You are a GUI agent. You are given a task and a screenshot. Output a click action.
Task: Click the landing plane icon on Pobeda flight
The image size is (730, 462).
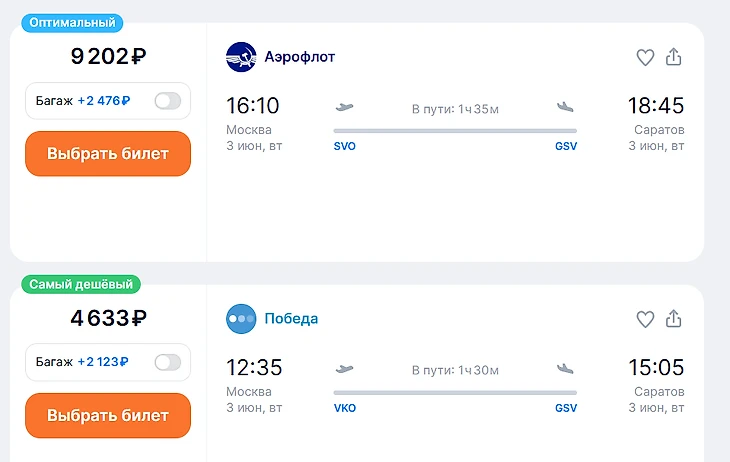(566, 369)
